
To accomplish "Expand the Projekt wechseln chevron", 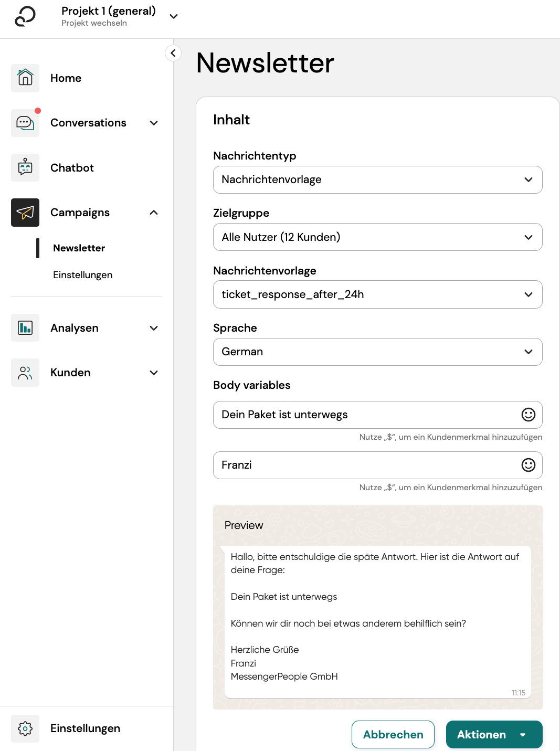I will tap(173, 16).
